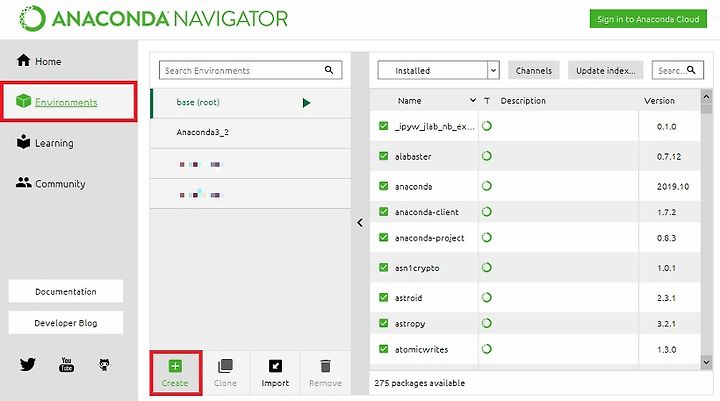The height and width of the screenshot is (401, 720).
Task: Toggle the atomicwrites checkbox
Action: [x=383, y=349]
